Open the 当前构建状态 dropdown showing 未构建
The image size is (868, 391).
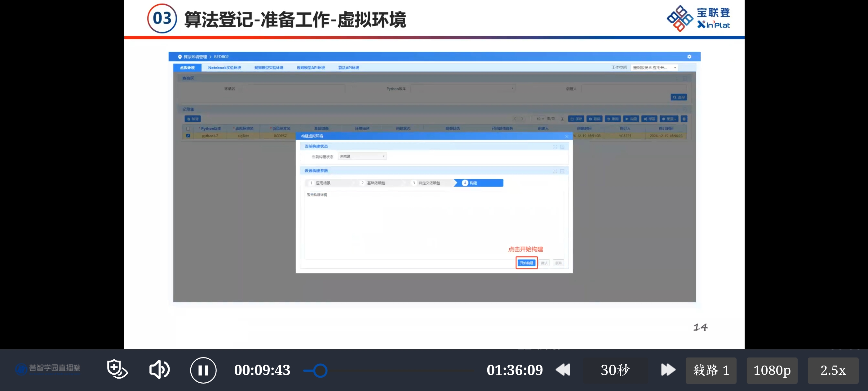(x=362, y=156)
